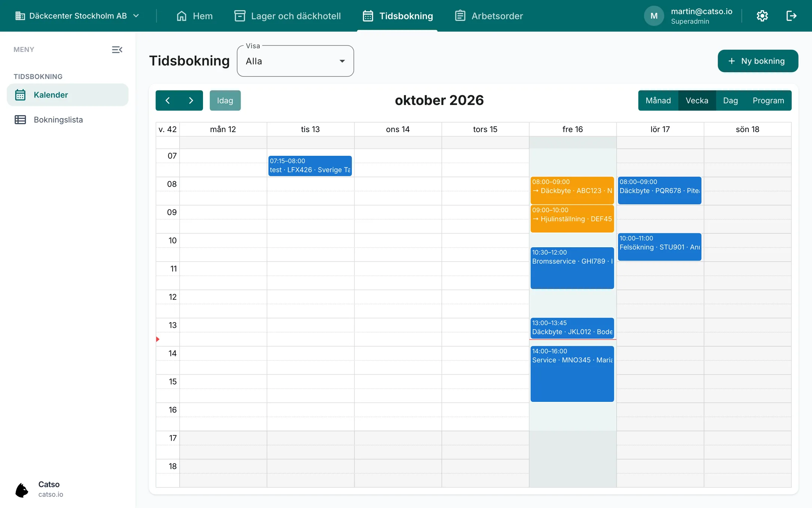Image resolution: width=812 pixels, height=508 pixels.
Task: Collapse the sidebar menu
Action: [117, 50]
